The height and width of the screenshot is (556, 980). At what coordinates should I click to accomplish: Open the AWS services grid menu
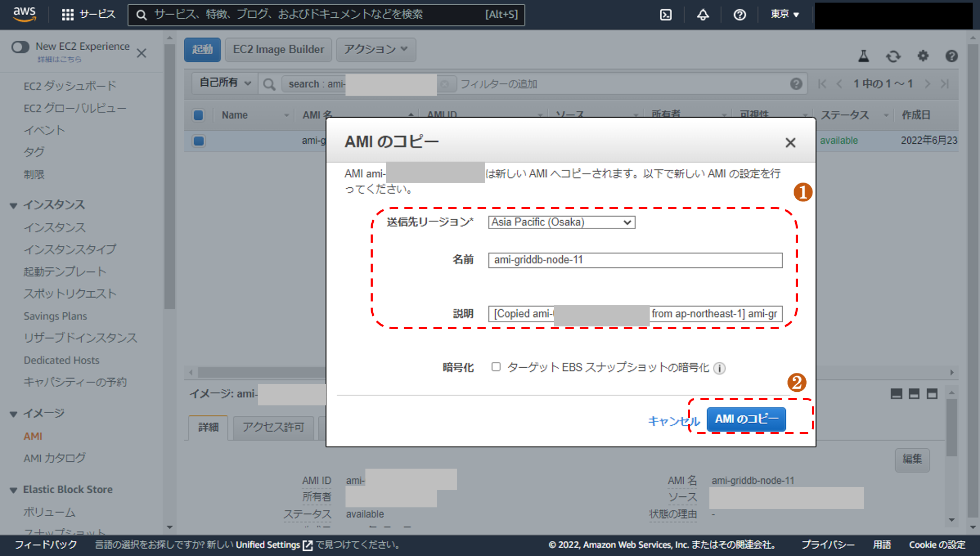coord(68,15)
